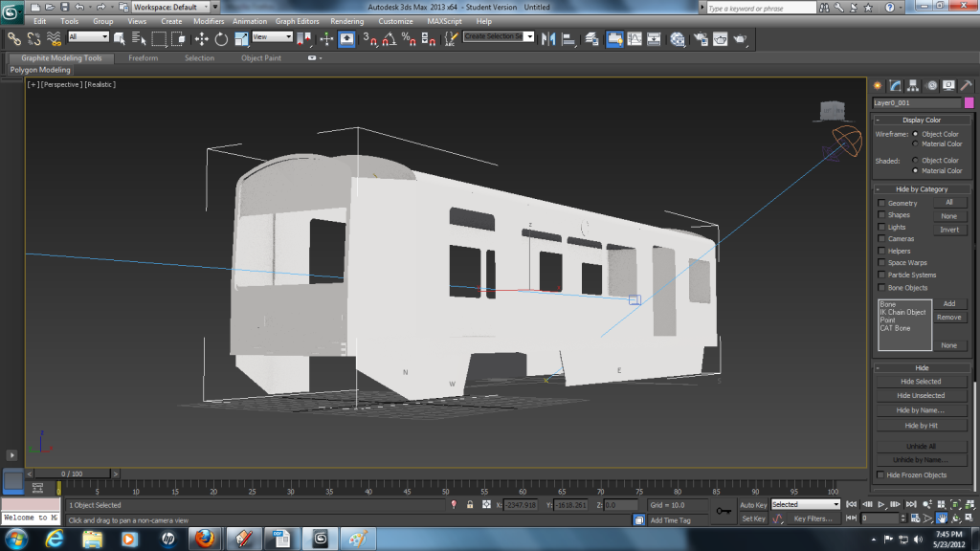Open the Modifiers menu
The width and height of the screenshot is (980, 551).
[208, 21]
